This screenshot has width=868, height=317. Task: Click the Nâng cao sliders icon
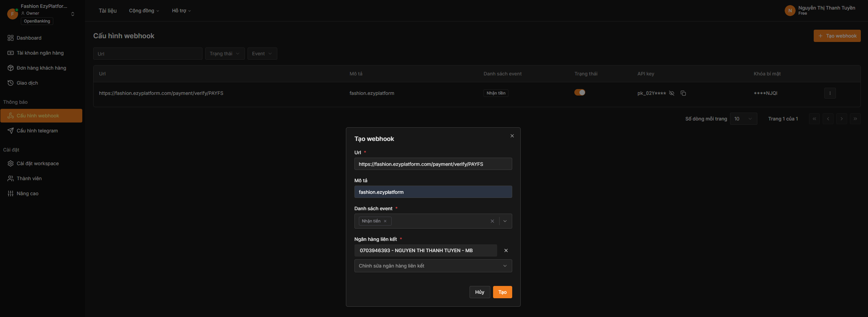(11, 193)
